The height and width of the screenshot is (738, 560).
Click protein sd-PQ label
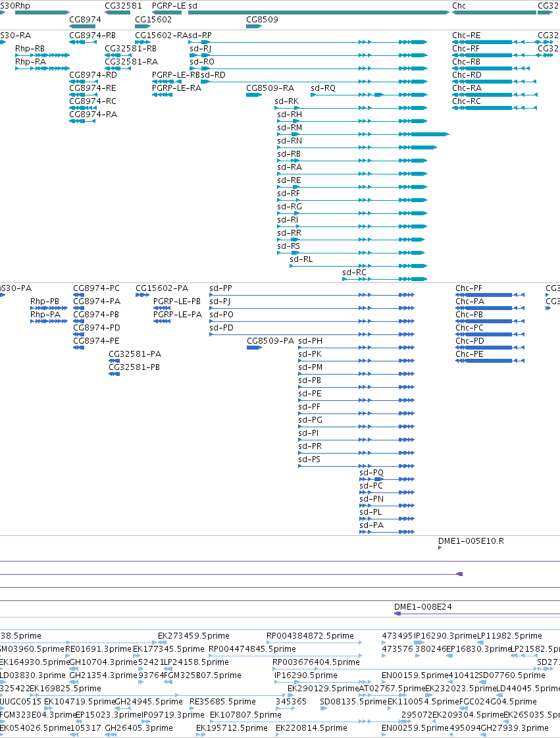pos(371,473)
